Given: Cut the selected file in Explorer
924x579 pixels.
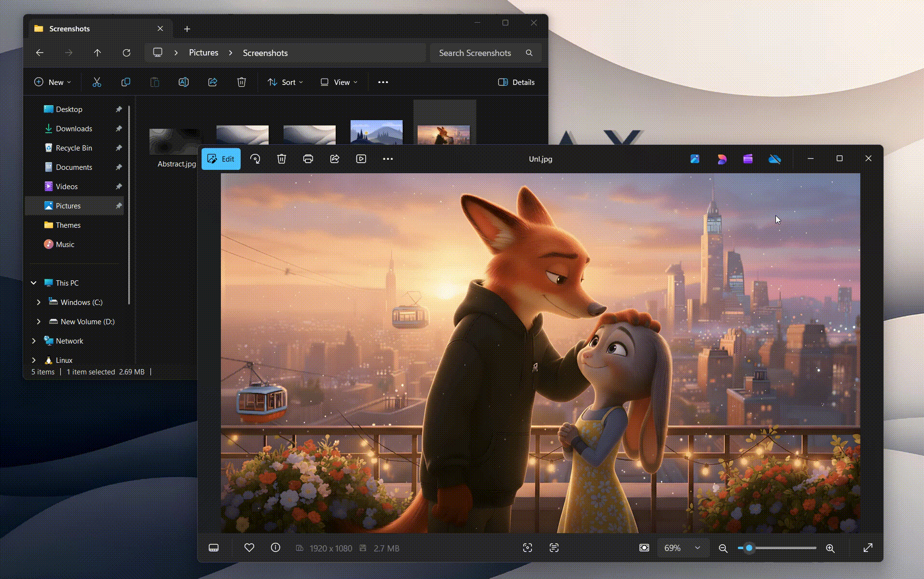Looking at the screenshot, I should point(97,82).
